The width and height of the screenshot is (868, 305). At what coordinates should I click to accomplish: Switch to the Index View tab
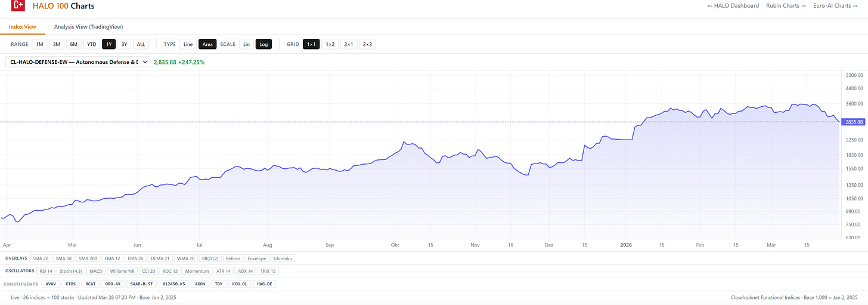23,27
